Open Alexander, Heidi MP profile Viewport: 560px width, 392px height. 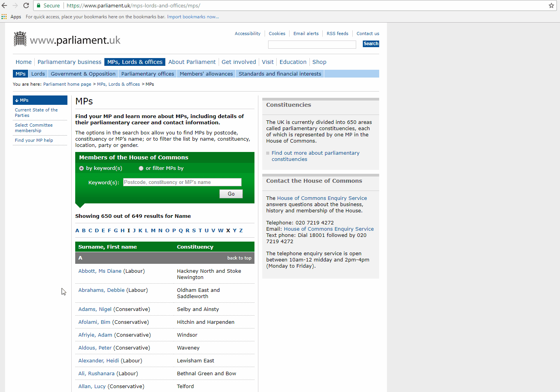point(99,361)
